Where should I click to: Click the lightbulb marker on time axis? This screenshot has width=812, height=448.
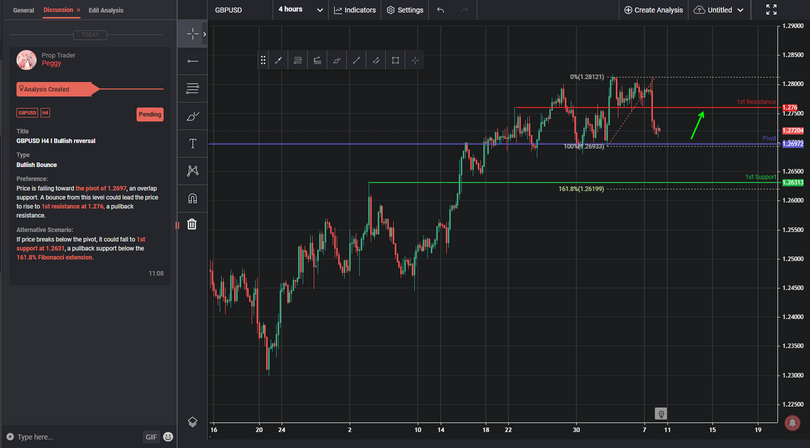tap(660, 413)
